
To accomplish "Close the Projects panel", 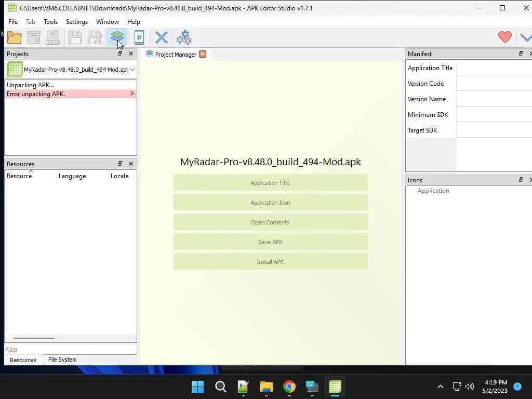I will (x=131, y=54).
